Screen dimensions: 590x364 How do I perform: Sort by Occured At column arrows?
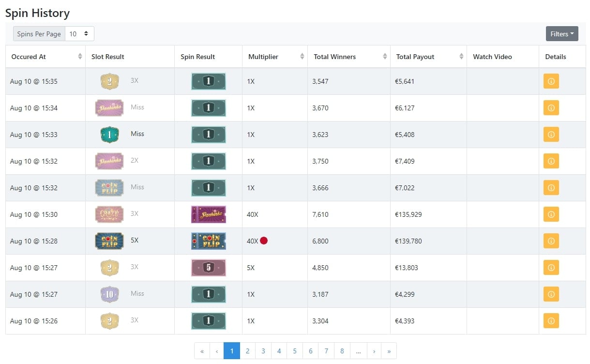80,57
